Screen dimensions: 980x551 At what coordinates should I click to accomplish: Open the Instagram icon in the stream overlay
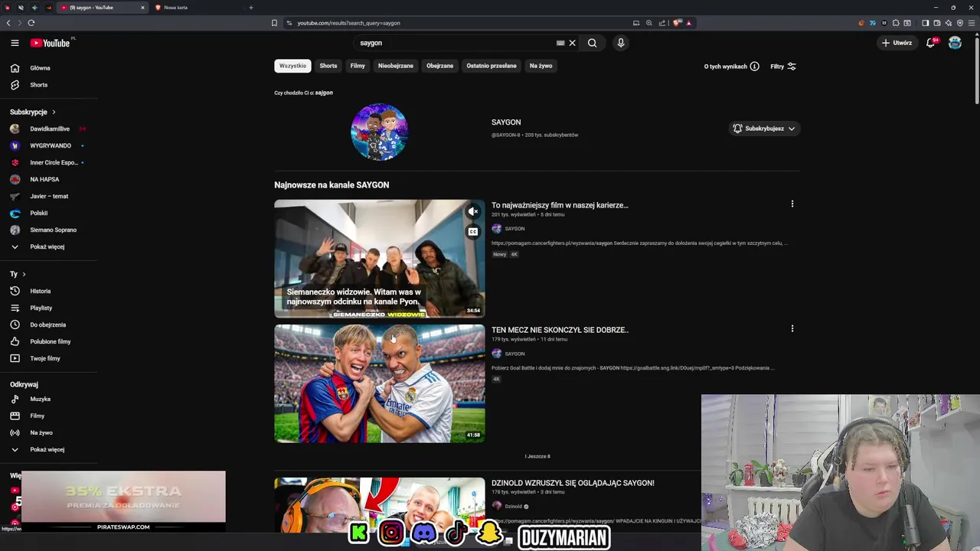tap(391, 533)
